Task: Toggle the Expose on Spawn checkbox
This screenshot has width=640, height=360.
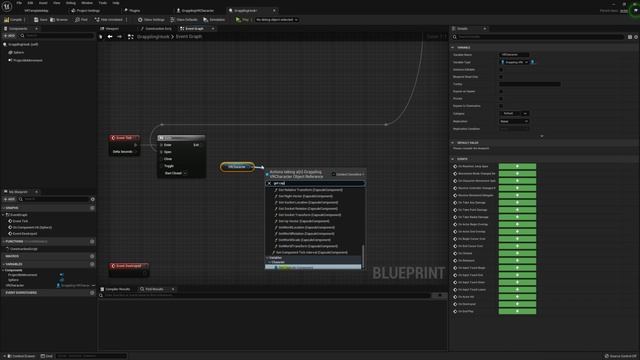Action: (501, 91)
